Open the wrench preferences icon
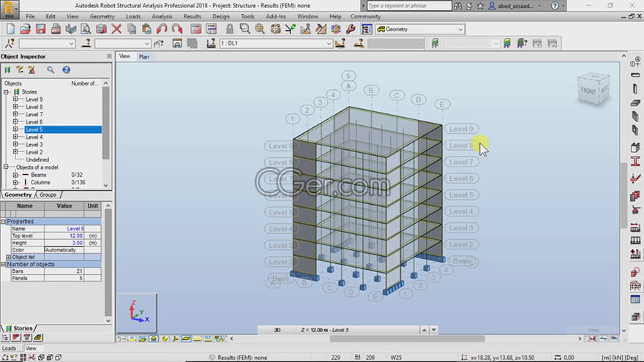The image size is (644, 362). click(351, 29)
